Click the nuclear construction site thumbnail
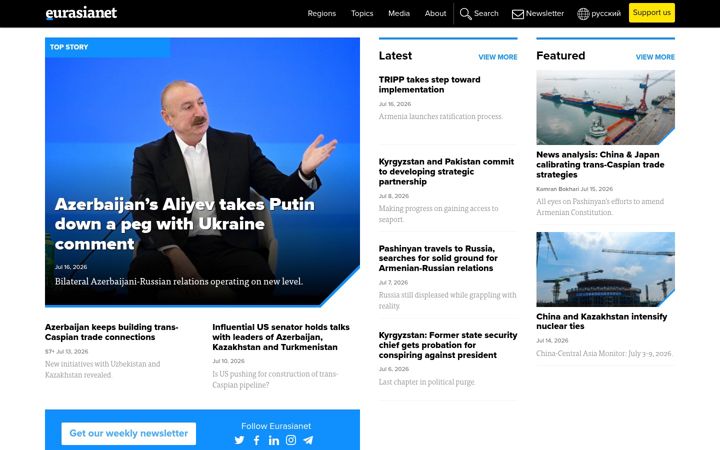 coord(605,269)
